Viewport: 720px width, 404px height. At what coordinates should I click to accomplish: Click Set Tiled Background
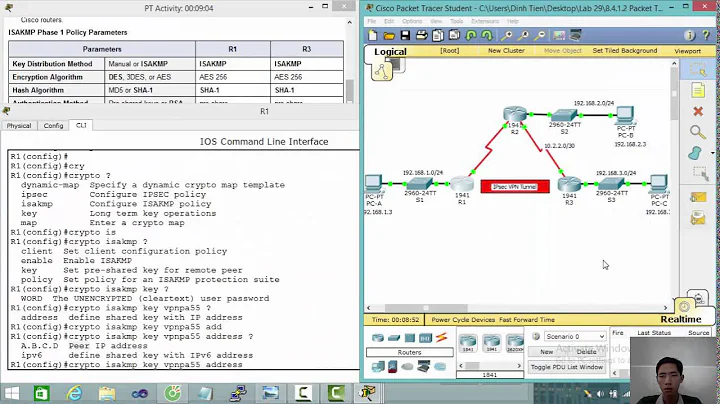click(624, 50)
